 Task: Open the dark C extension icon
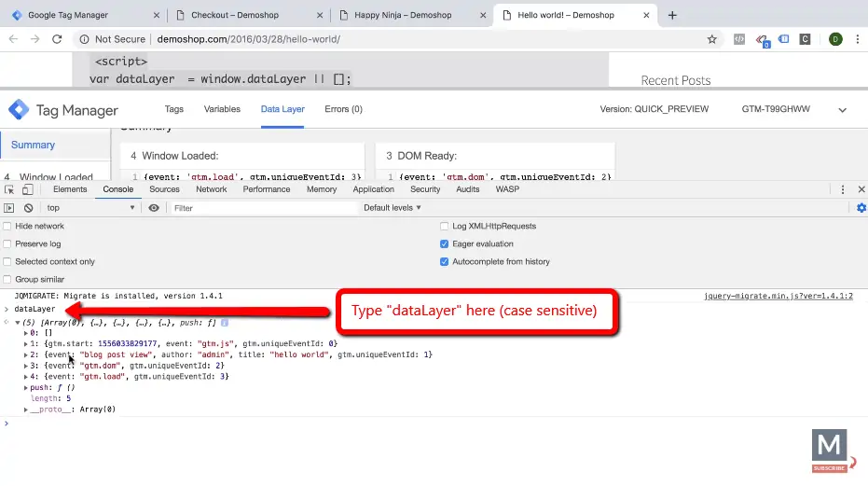[805, 39]
